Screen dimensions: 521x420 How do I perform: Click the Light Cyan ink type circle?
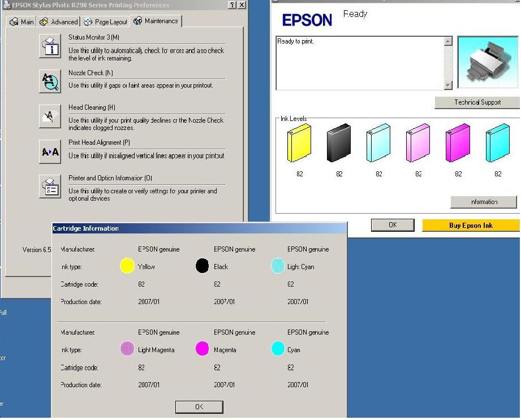tap(278, 266)
